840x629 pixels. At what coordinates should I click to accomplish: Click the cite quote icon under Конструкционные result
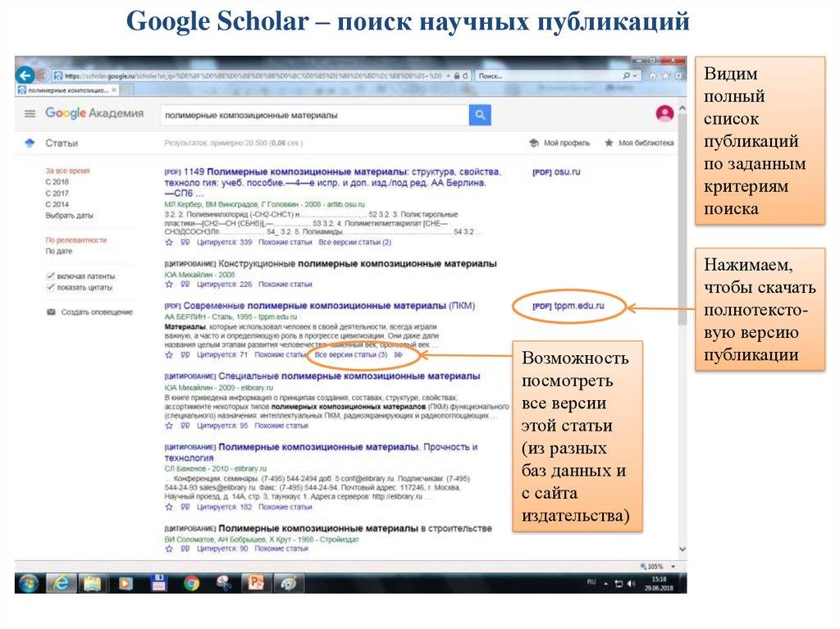tap(185, 285)
